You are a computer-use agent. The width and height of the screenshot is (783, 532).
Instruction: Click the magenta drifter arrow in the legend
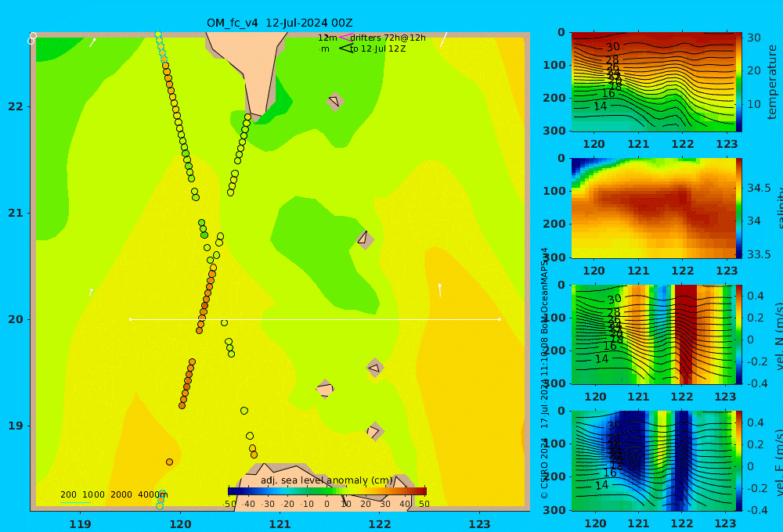346,38
